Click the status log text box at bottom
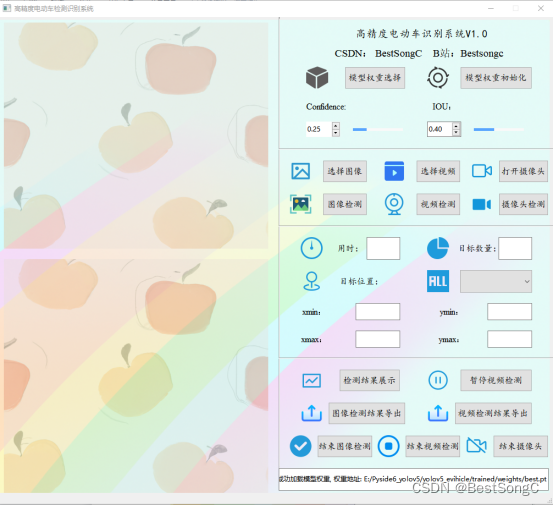The image size is (554, 505). coord(413,479)
